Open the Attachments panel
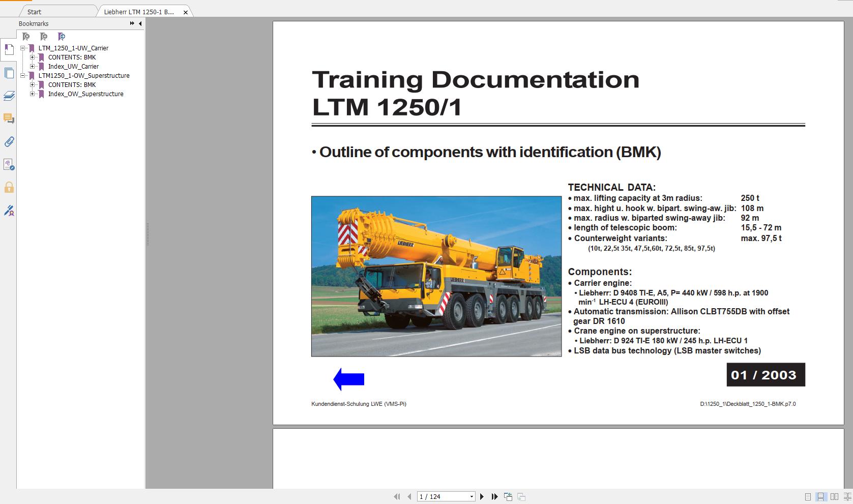The image size is (853, 504). coord(9,142)
